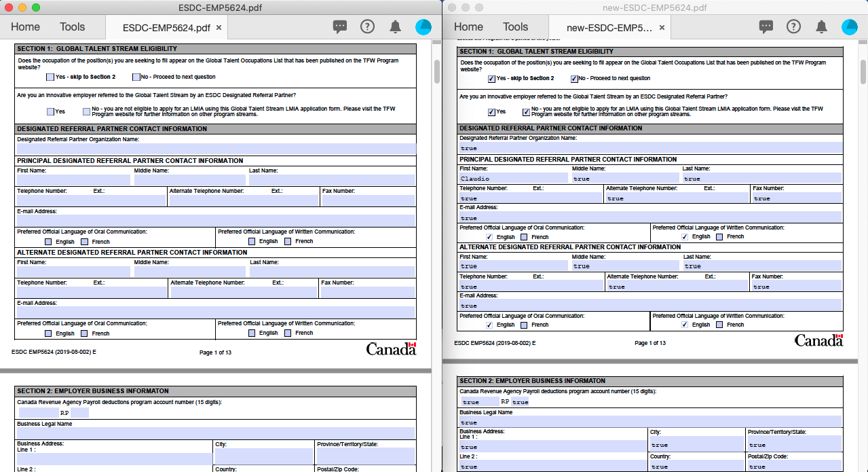The height and width of the screenshot is (472, 868).
Task: Click principal contact Last Name field, left window
Action: (x=332, y=180)
